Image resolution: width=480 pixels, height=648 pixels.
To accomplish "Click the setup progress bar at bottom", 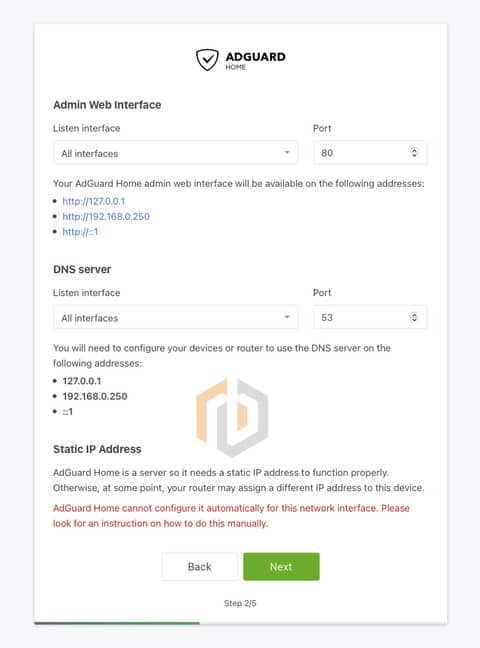I will pos(240,623).
